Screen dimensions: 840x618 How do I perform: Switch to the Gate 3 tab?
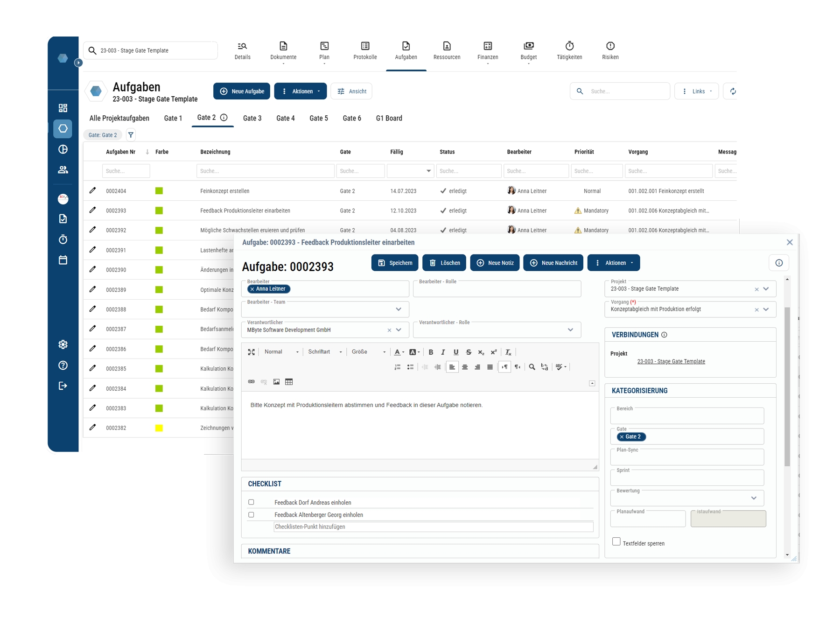tap(252, 119)
